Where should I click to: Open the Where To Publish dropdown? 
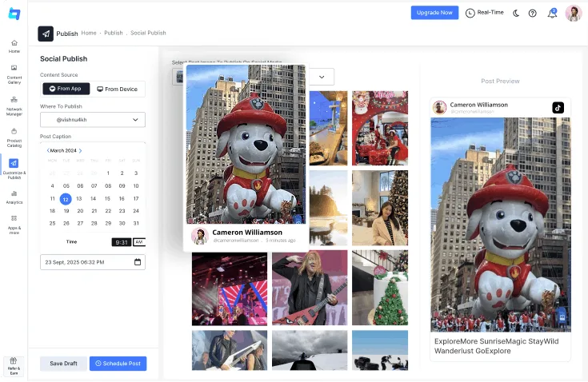pyautogui.click(x=93, y=120)
